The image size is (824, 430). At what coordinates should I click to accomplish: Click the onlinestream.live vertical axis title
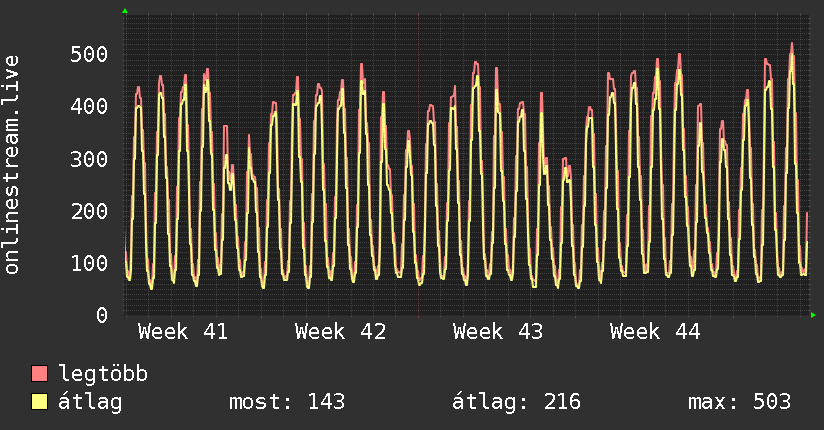click(x=12, y=165)
